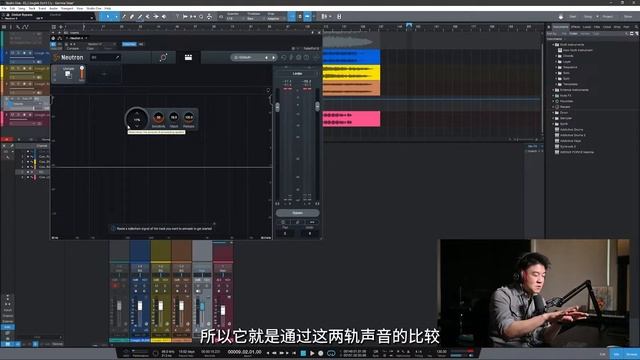Click the fast forward transport button
Viewport: 640px width, 360px height.
coord(281,353)
